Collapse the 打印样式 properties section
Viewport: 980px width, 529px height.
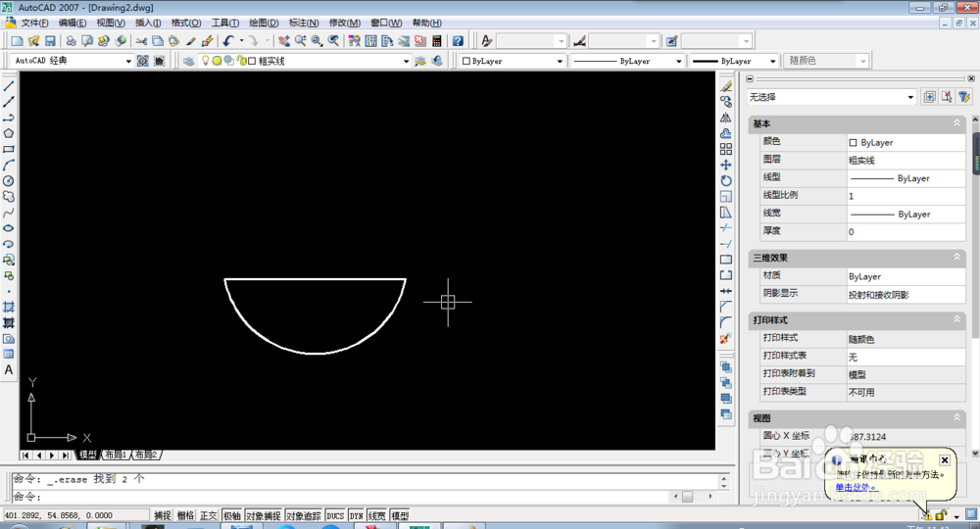pos(956,319)
